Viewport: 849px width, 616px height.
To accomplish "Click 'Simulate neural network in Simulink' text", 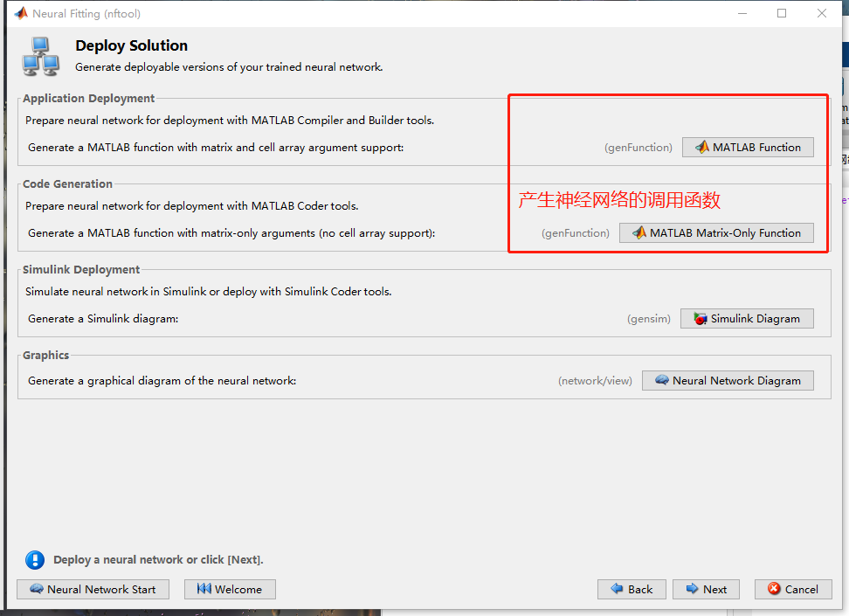I will click(209, 292).
